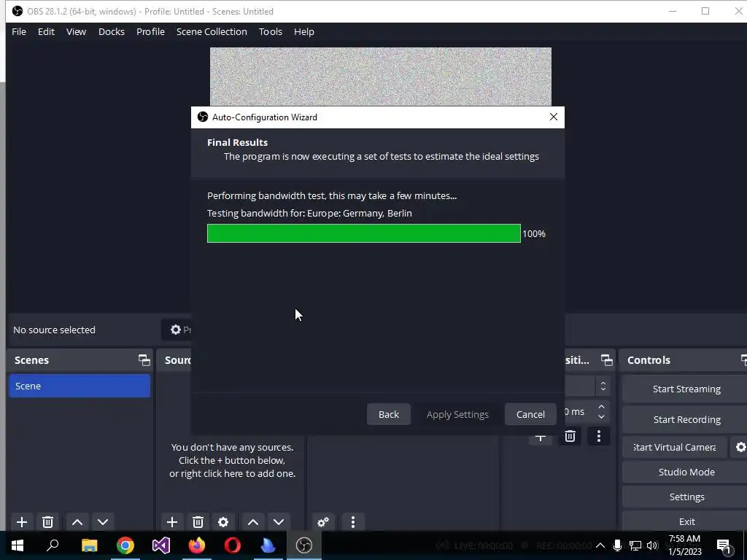Image resolution: width=747 pixels, height=560 pixels.
Task: Open the Tools menu
Action: pyautogui.click(x=271, y=31)
